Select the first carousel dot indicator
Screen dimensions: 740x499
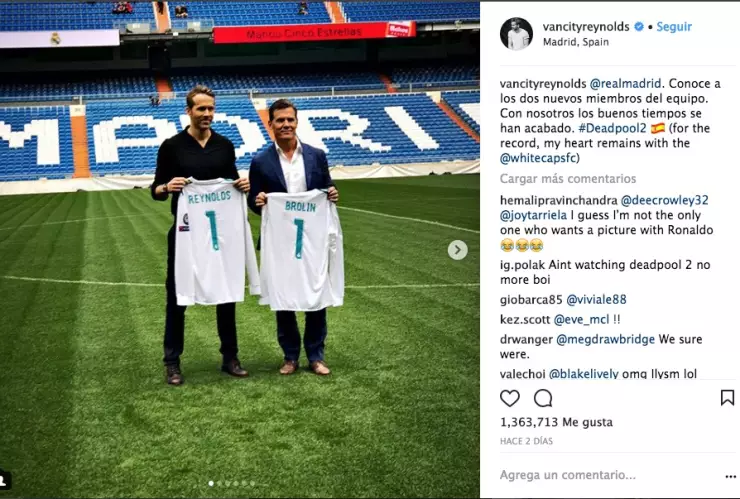coord(210,483)
